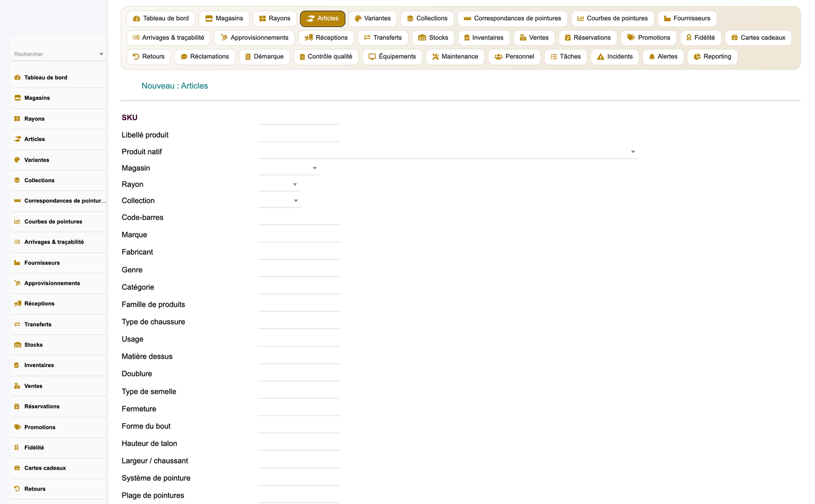Click the Démarque trash icon
815x504 pixels.
[248, 57]
